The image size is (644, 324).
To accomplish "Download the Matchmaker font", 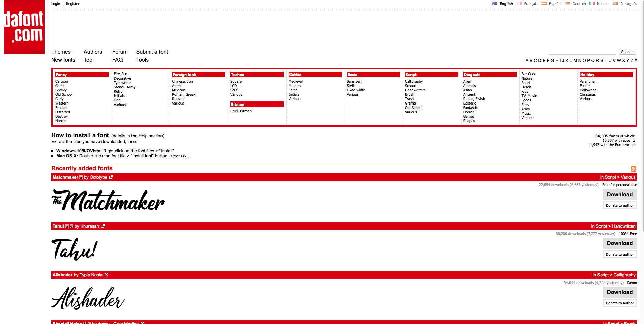I will [x=620, y=194].
